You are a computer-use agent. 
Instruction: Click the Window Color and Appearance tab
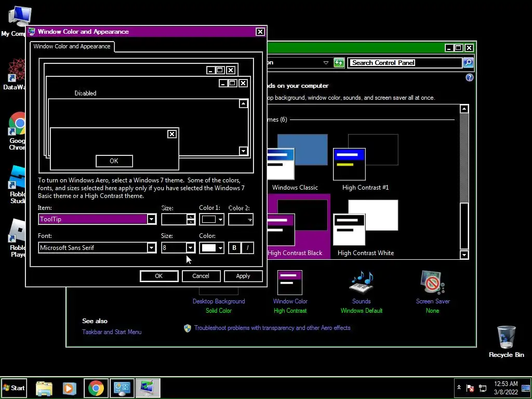point(72,46)
